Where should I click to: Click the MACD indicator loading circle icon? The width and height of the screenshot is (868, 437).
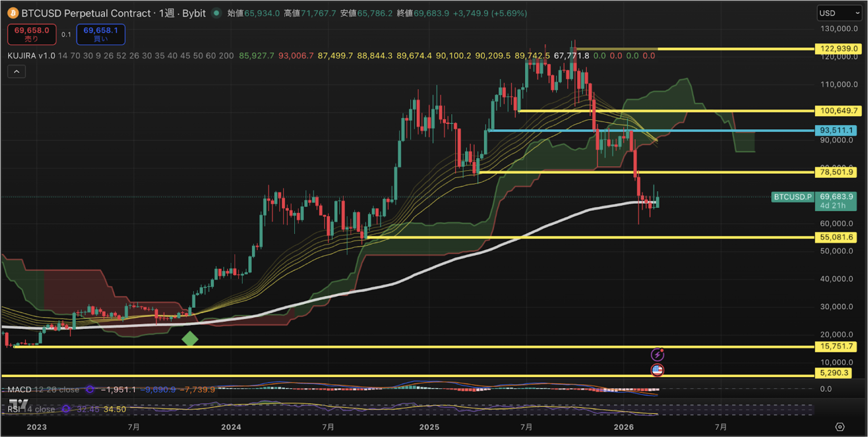pyautogui.click(x=90, y=389)
